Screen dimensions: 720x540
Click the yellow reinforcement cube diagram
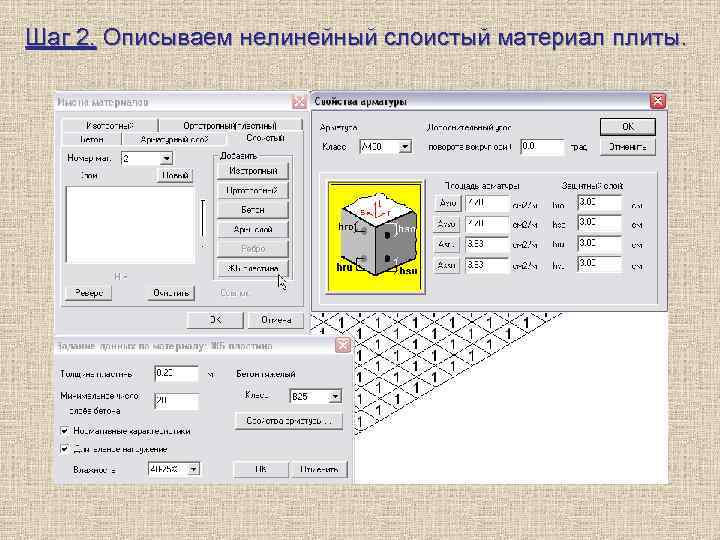tap(375, 236)
